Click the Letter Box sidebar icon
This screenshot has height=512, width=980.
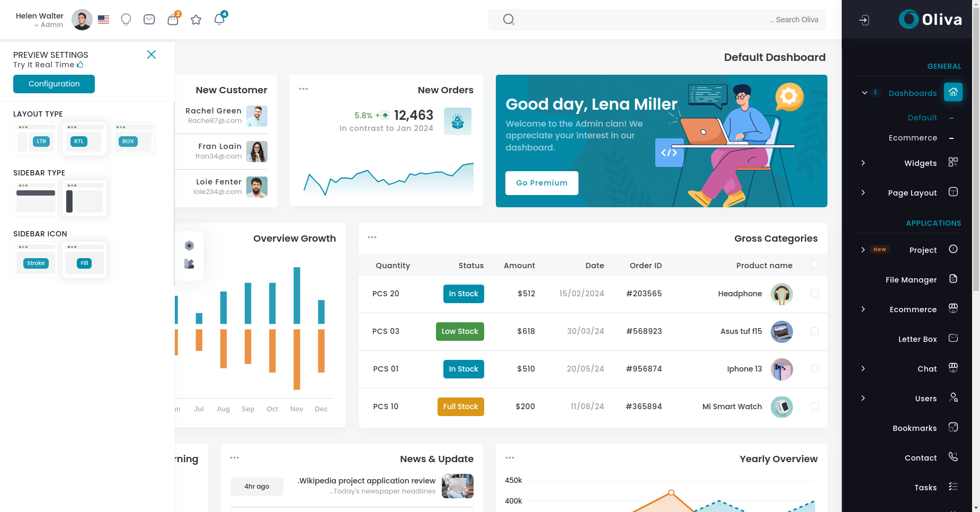953,338
